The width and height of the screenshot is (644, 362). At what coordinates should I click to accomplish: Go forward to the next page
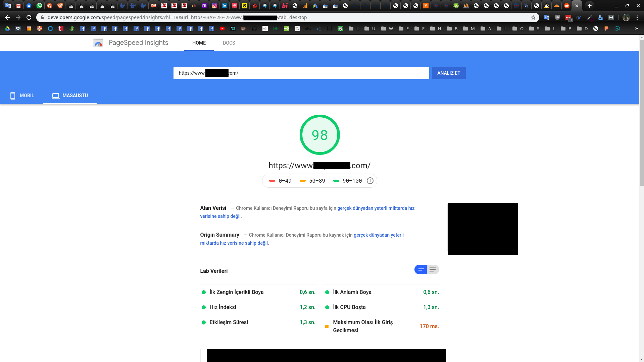click(18, 17)
